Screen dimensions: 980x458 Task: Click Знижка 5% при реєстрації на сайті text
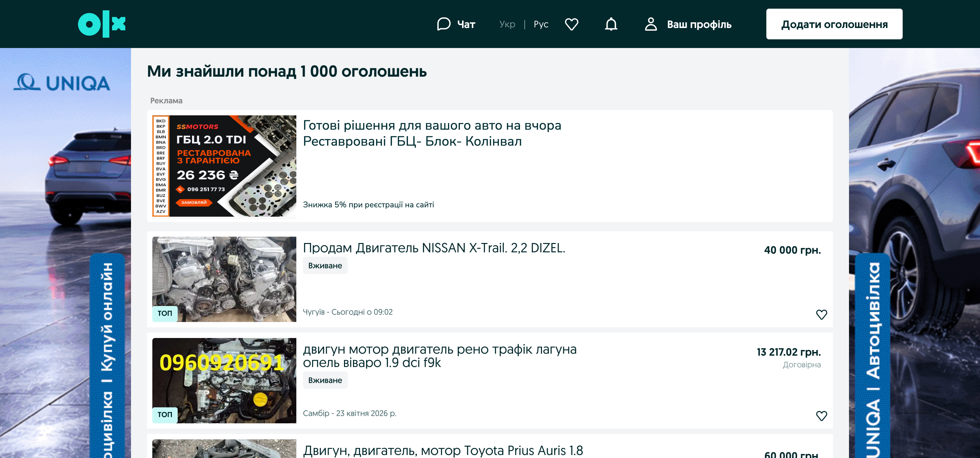(368, 205)
